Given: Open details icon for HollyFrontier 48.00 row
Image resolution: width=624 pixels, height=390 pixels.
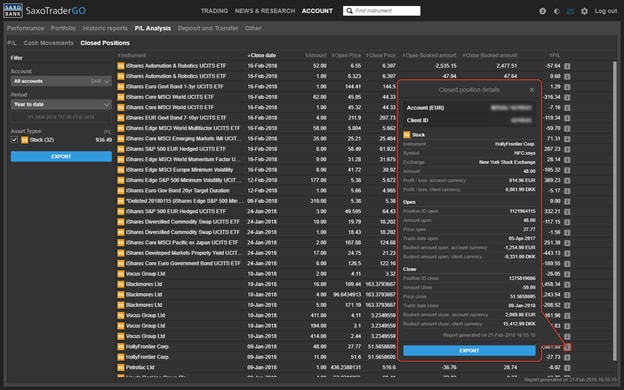Looking at the screenshot, I should click(567, 347).
